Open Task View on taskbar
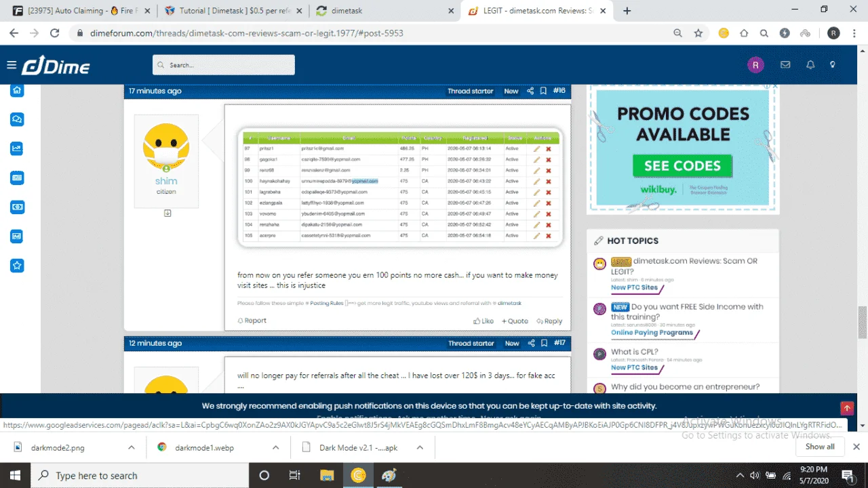 point(295,475)
